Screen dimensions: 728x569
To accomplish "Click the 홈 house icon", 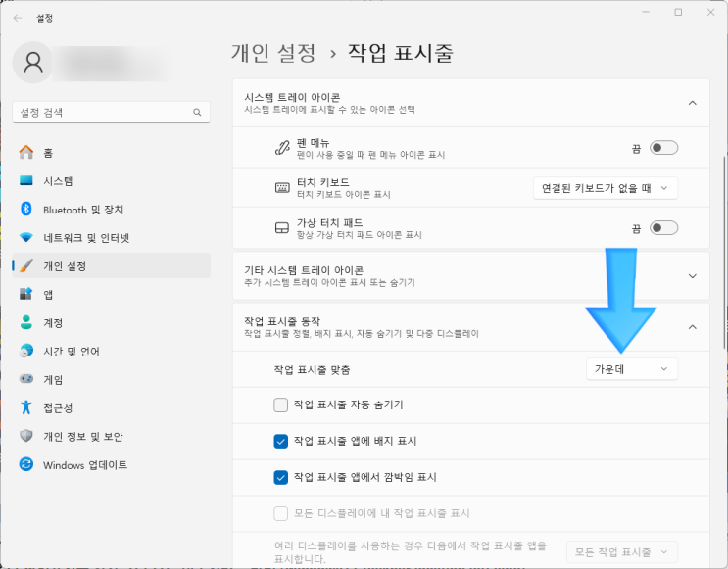I will (x=26, y=152).
